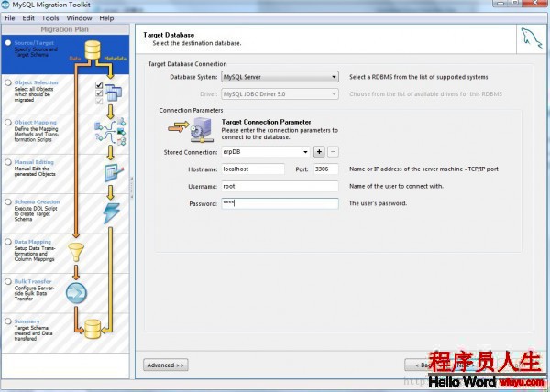Click the Data Mapping step title
The height and width of the screenshot is (392, 550).
[33, 242]
